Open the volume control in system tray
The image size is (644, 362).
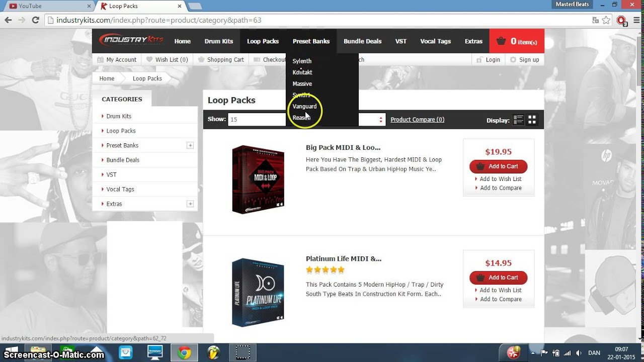[579, 353]
